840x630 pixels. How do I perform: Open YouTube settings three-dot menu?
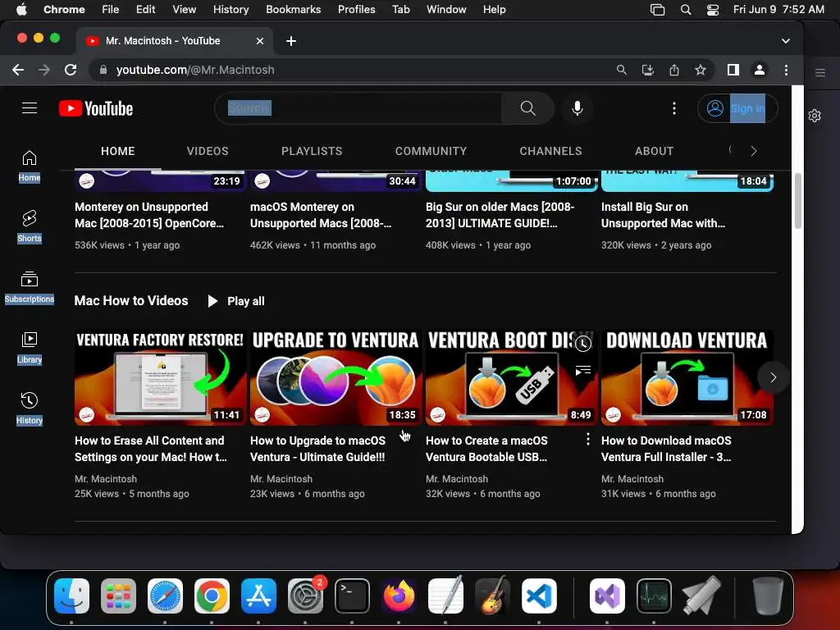pyautogui.click(x=674, y=108)
